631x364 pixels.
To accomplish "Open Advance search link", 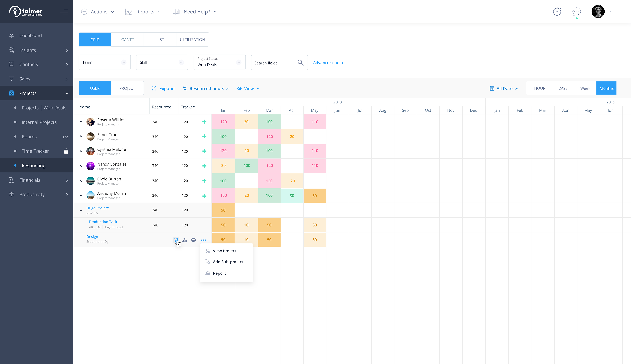I will (x=328, y=63).
